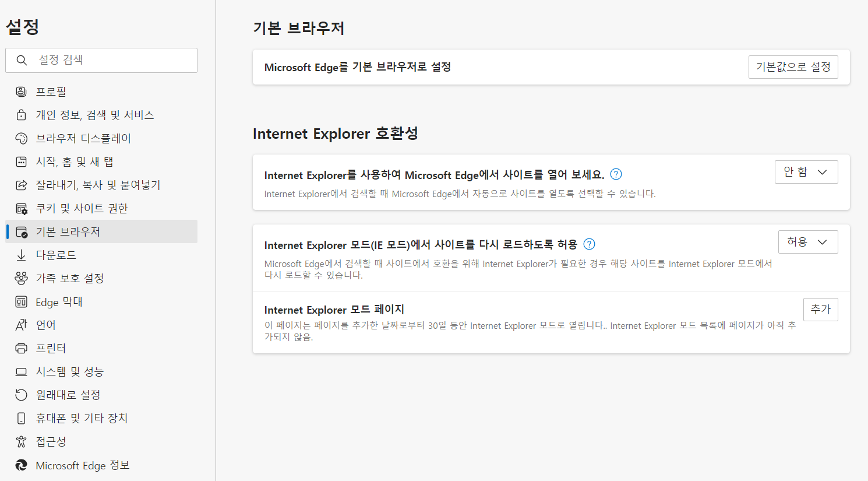This screenshot has height=481, width=868.
Task: Click the Microsoft Edge 정보 logo icon
Action: [21, 465]
